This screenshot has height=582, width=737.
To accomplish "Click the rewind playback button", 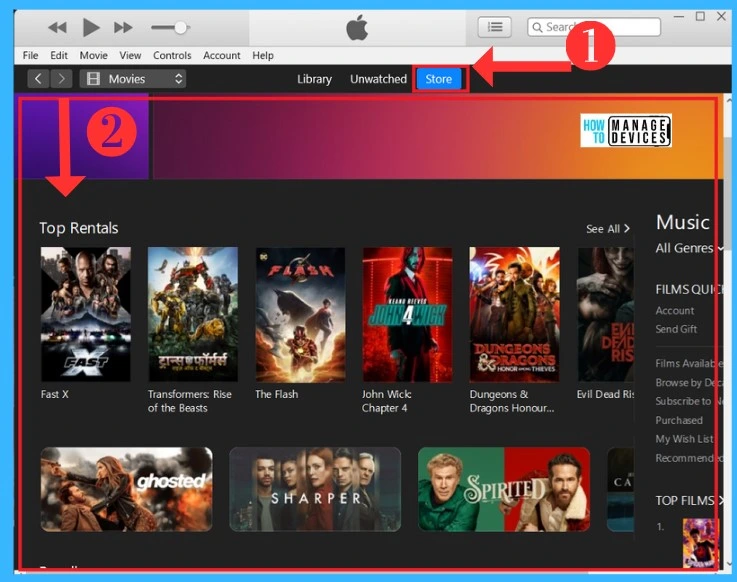I will pos(57,28).
